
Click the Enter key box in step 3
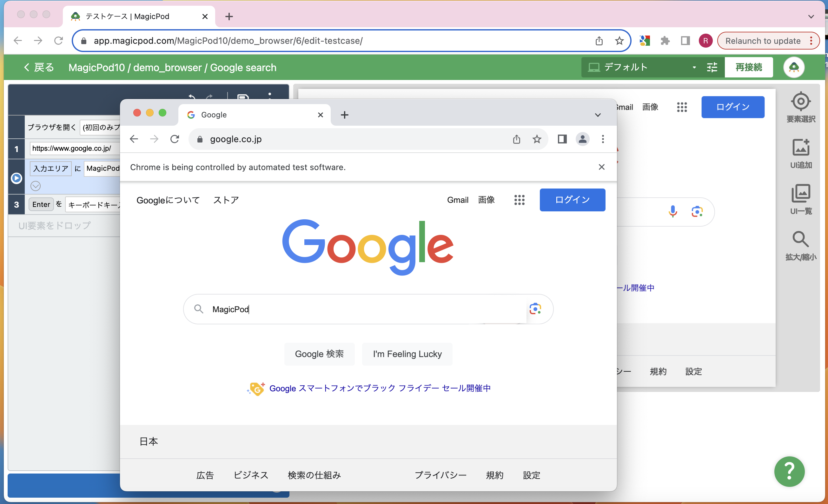tap(41, 204)
